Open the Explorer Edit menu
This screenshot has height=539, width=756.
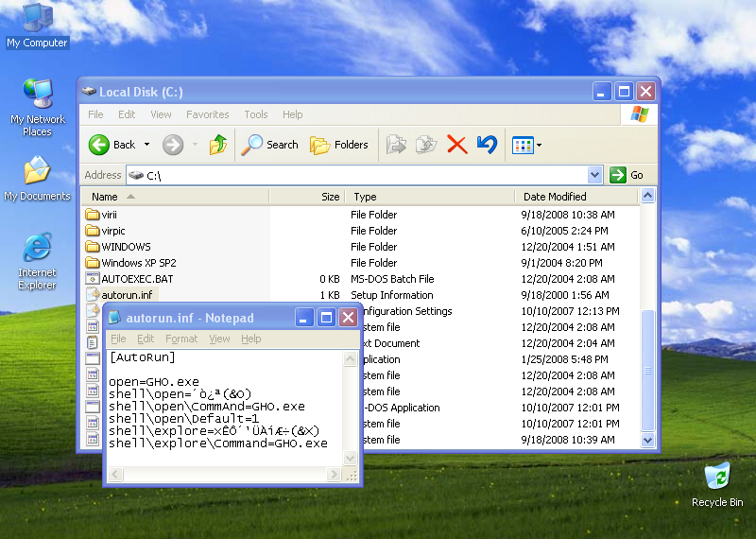point(127,114)
